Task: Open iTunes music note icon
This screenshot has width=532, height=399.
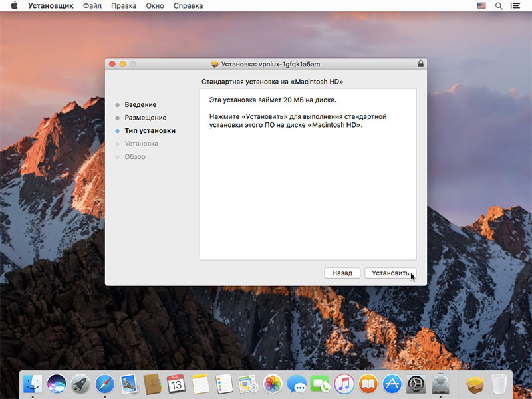Action: tap(344, 384)
